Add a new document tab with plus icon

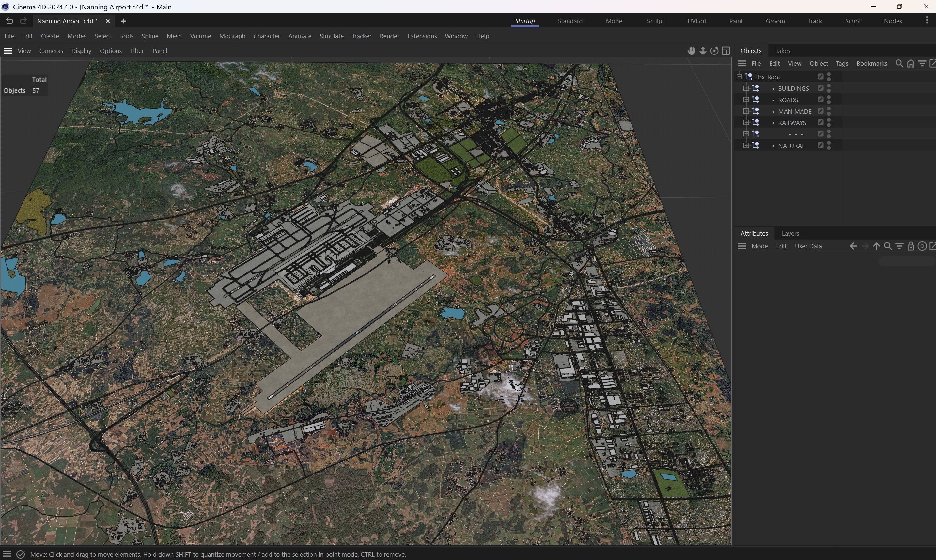pyautogui.click(x=123, y=21)
